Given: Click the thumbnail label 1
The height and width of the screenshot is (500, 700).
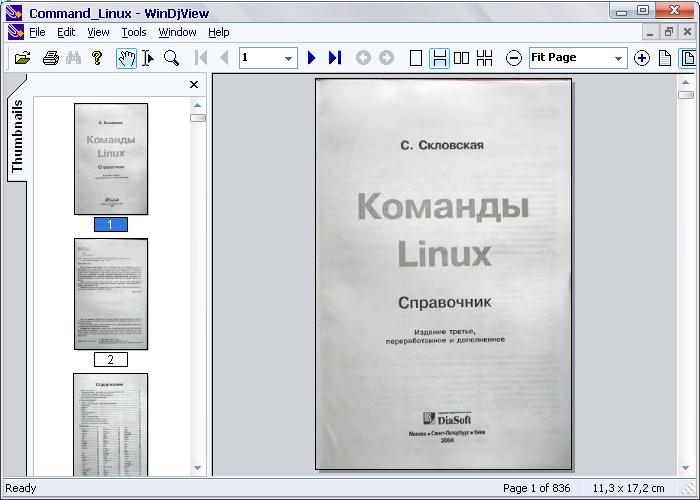Looking at the screenshot, I should pyautogui.click(x=111, y=225).
